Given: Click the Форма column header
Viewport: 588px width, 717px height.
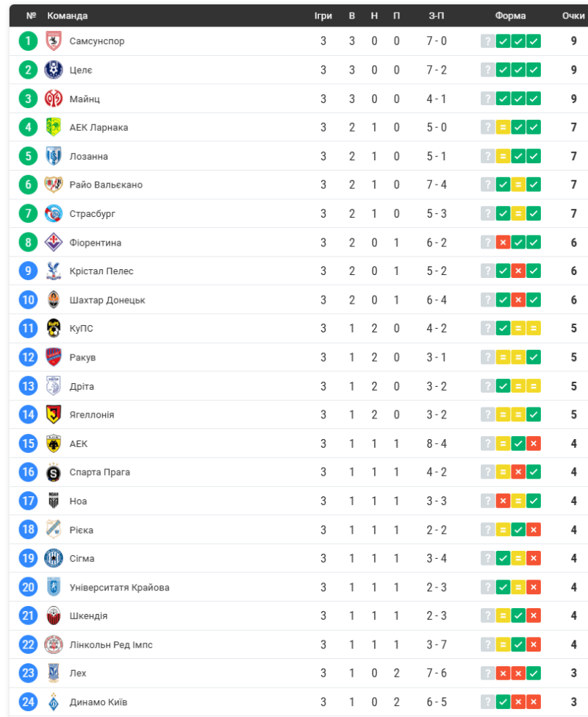Looking at the screenshot, I should coord(510,16).
